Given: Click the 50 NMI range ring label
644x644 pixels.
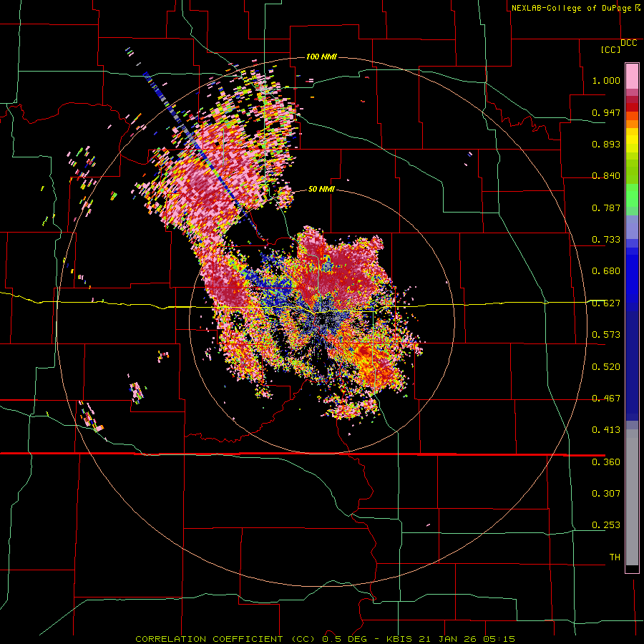Looking at the screenshot, I should pyautogui.click(x=321, y=189).
